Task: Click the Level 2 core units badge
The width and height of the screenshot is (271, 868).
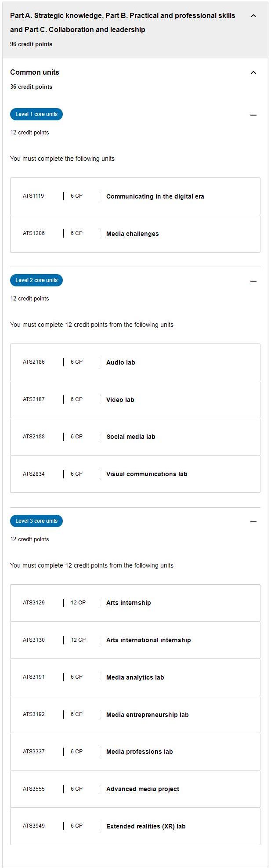Action: tap(36, 280)
